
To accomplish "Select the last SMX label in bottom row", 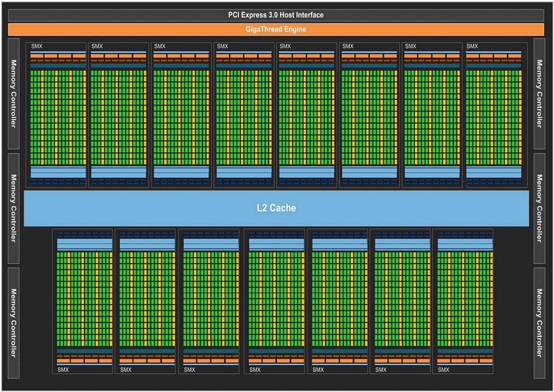I will tap(443, 370).
